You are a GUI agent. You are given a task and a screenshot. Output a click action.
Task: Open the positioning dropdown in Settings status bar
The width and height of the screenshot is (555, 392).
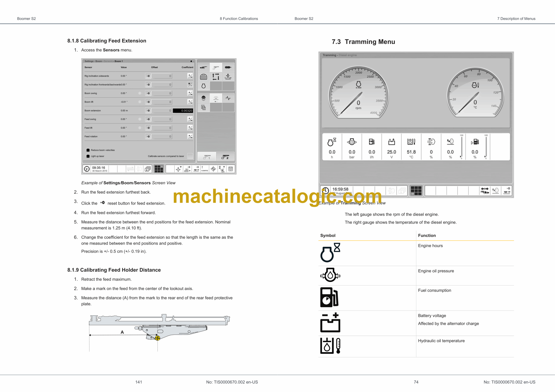[179, 169]
